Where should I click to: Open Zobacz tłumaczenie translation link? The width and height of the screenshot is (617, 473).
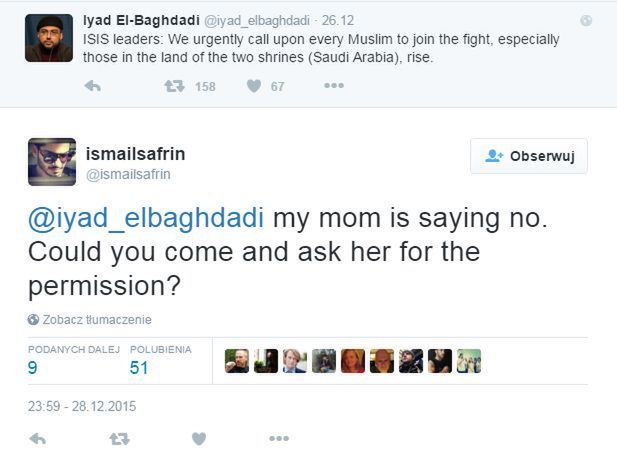pyautogui.click(x=97, y=320)
